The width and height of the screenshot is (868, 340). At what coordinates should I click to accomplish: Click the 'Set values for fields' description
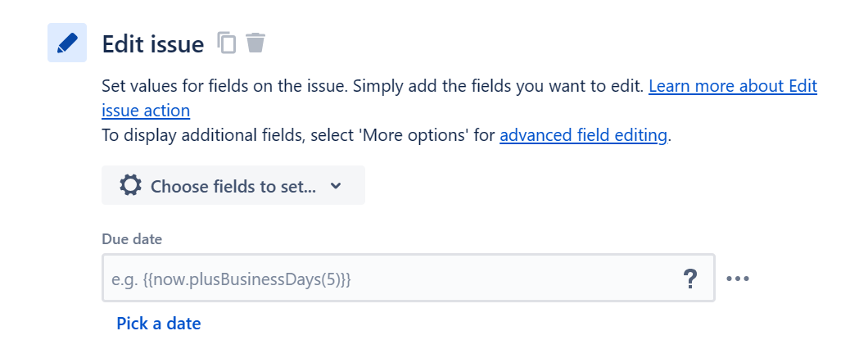(374, 86)
